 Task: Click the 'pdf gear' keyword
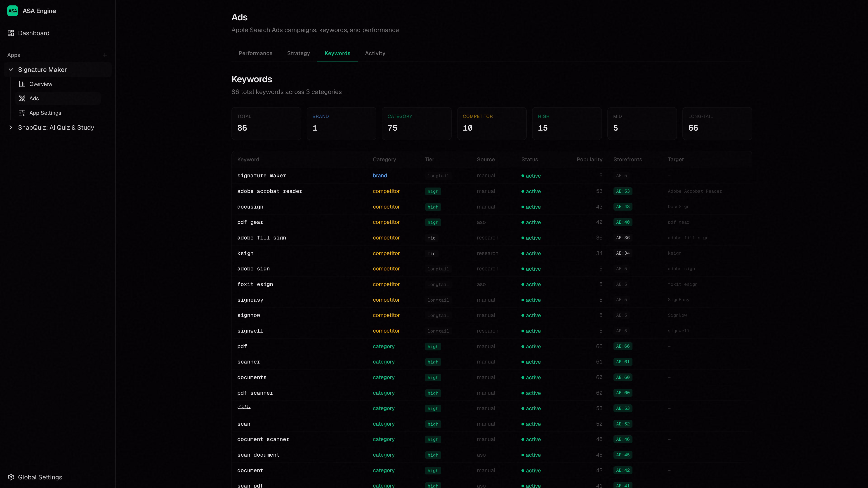point(250,222)
